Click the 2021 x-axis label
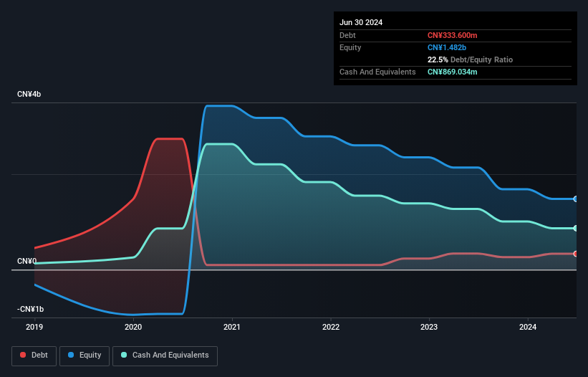Viewport: 588px width, 377px height. pos(232,327)
